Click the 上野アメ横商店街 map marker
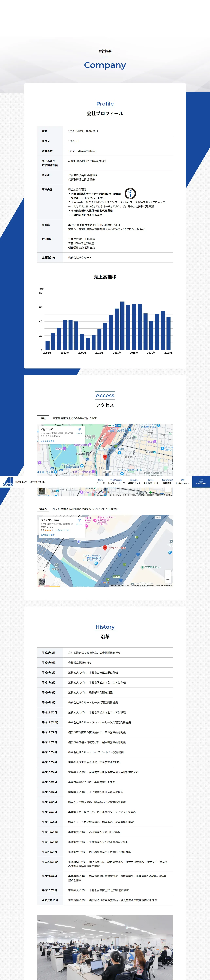Screen dimensions: 210x980 click(x=93, y=472)
